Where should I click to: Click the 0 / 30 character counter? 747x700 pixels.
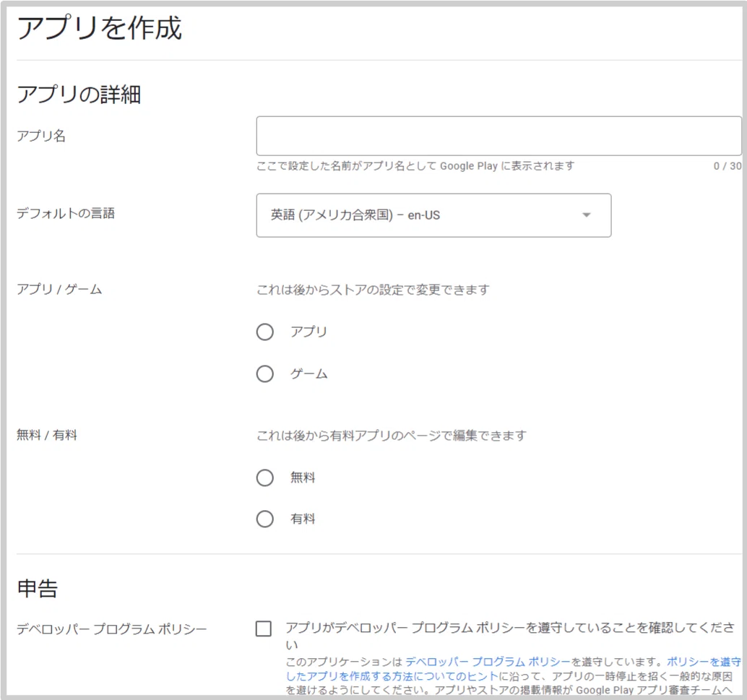click(727, 166)
